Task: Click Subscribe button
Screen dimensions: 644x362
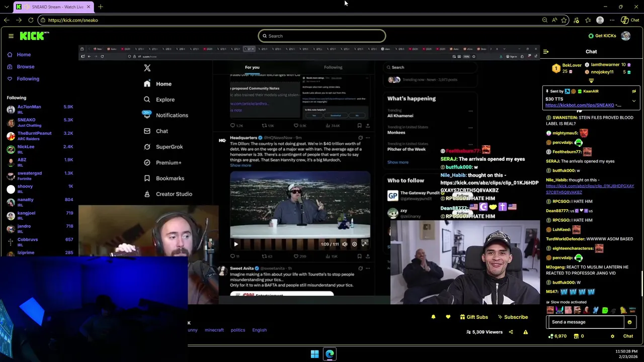Action: [x=513, y=317]
